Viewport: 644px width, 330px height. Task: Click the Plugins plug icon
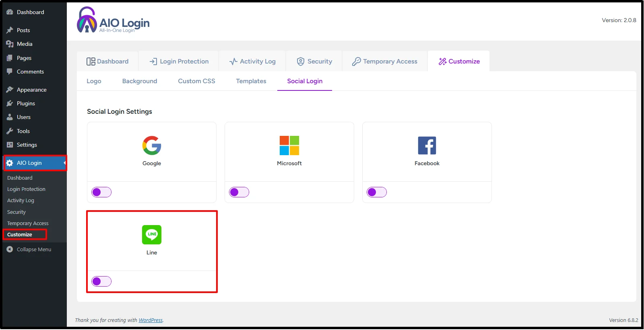click(10, 103)
